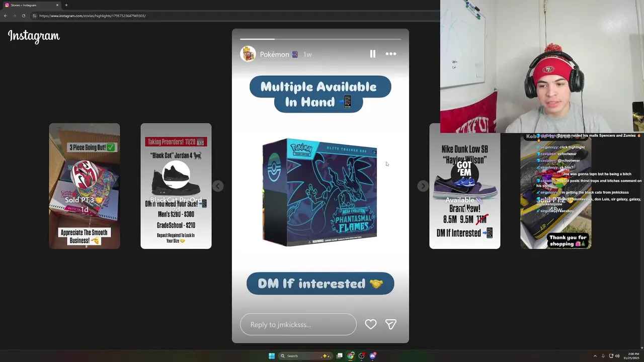Go to the previous story with the left arrow
The width and height of the screenshot is (644, 362).
pos(217,186)
